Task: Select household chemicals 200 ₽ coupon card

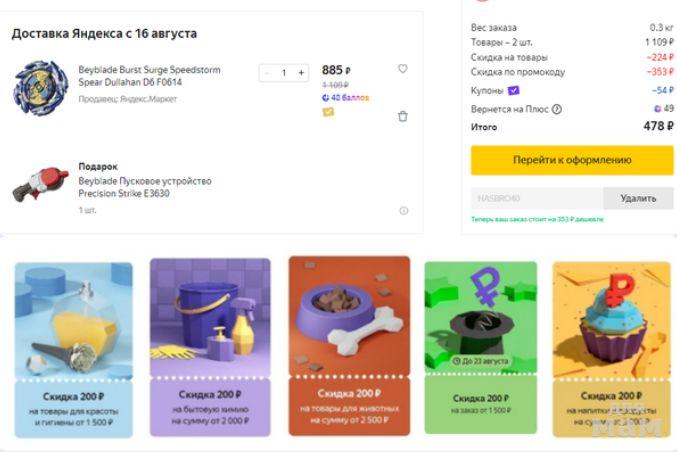Action: (x=210, y=347)
